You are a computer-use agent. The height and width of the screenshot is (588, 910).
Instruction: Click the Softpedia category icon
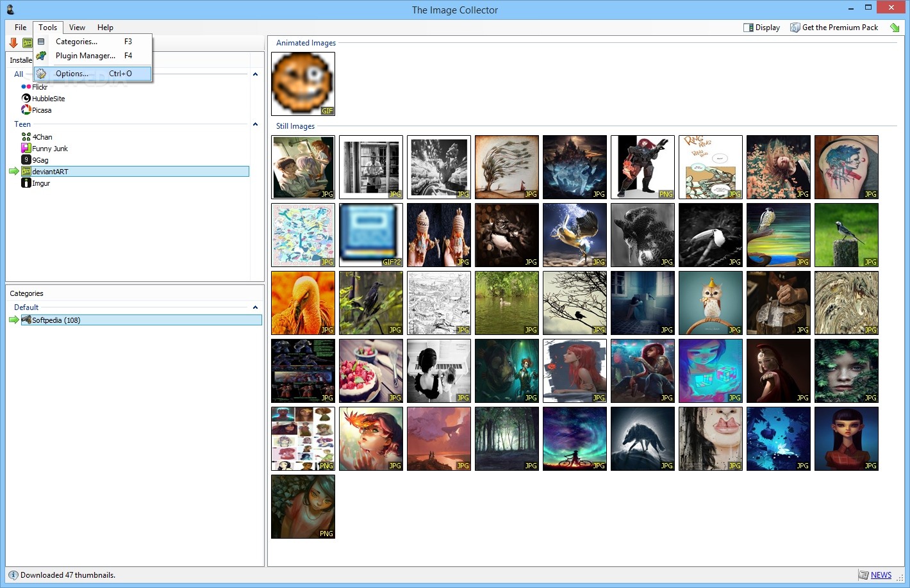26,320
